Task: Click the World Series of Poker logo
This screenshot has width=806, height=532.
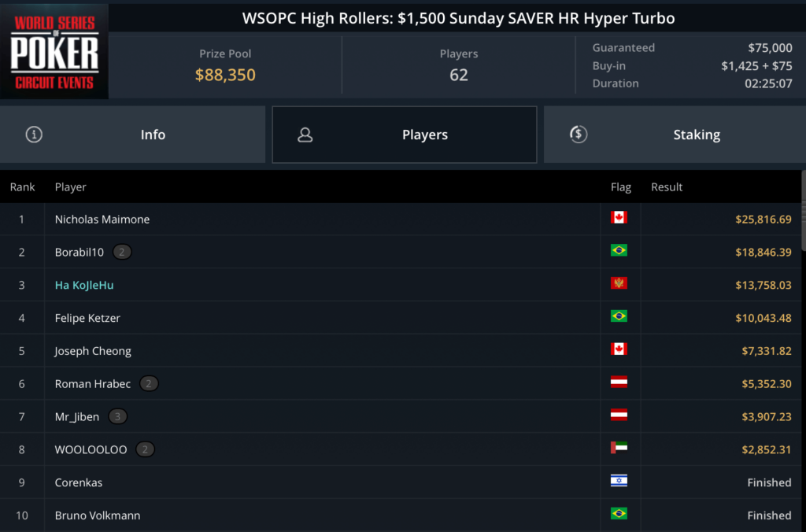Action: [54, 52]
